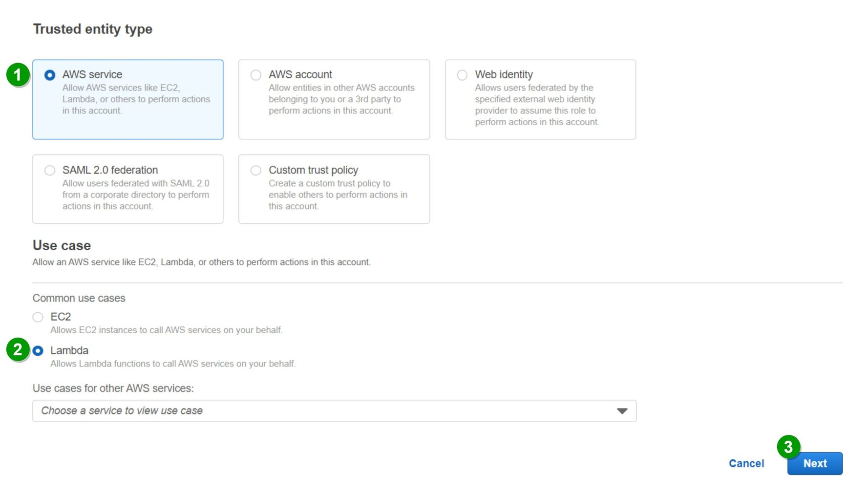Click the dropdown chevron arrow
Screen dimensions: 868x496
tap(621, 410)
